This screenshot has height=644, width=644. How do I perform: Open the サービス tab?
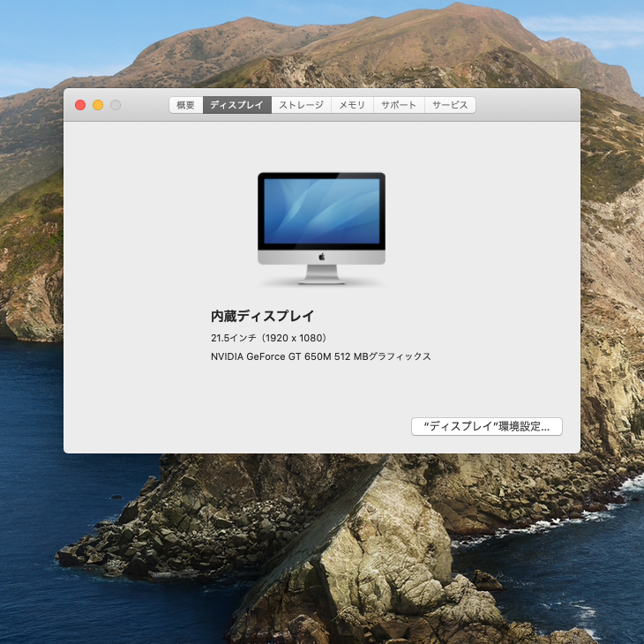coord(450,105)
